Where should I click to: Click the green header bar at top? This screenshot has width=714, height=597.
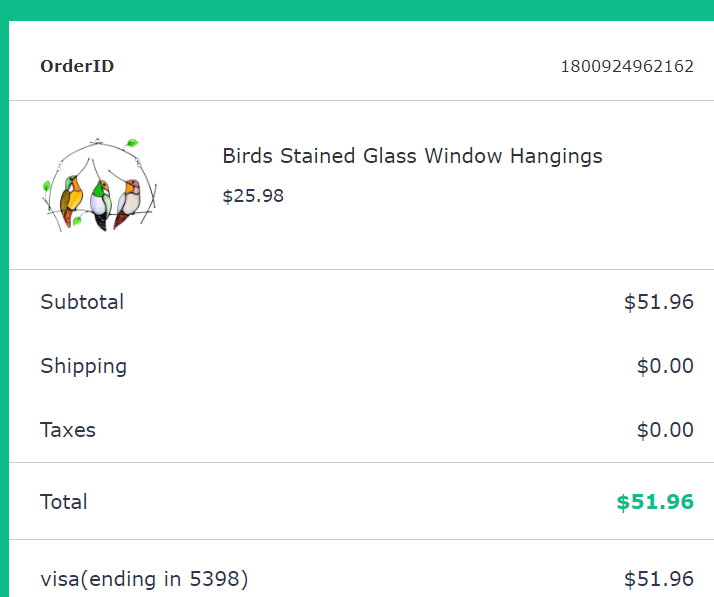(357, 9)
